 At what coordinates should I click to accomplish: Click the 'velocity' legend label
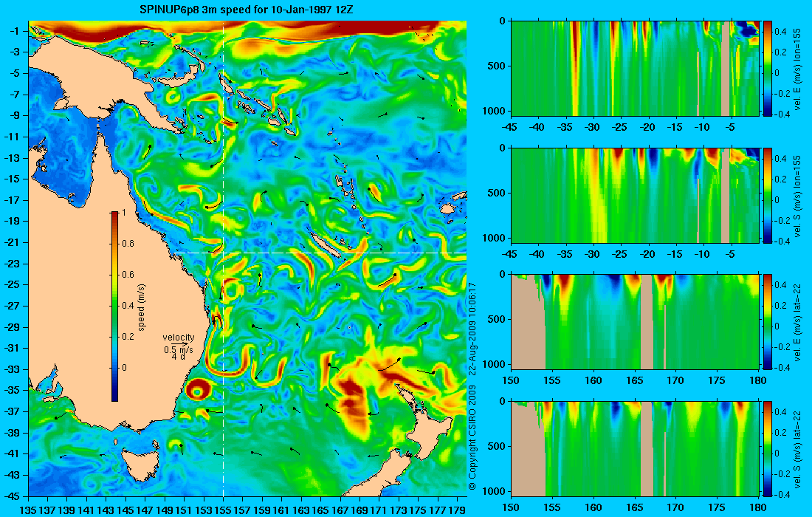pos(179,338)
